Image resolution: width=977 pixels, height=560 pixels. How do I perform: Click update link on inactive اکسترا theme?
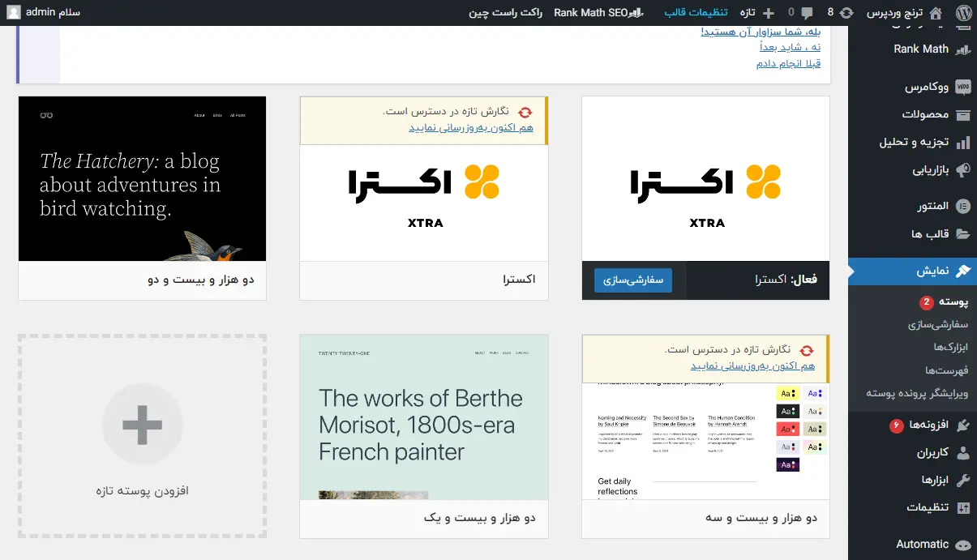(470, 128)
